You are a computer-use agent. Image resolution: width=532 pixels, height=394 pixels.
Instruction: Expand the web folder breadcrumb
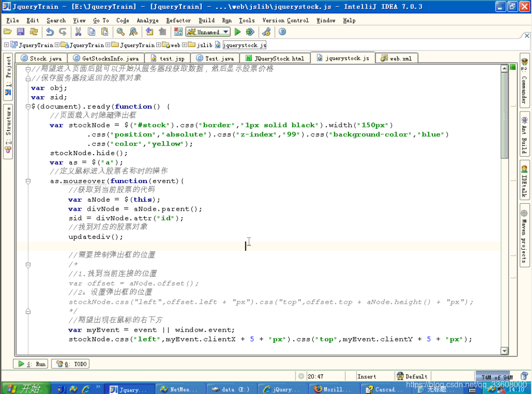click(158, 45)
